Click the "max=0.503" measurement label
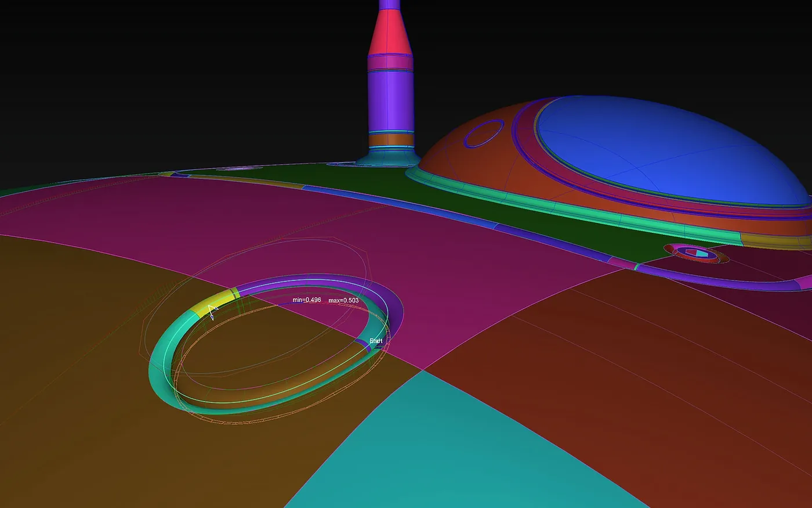The image size is (812, 508). click(x=343, y=300)
